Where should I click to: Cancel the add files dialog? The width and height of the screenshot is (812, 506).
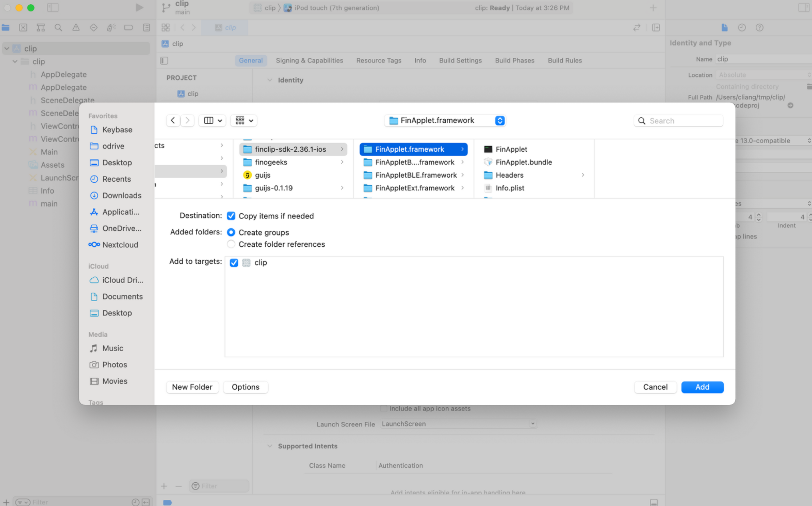(656, 387)
